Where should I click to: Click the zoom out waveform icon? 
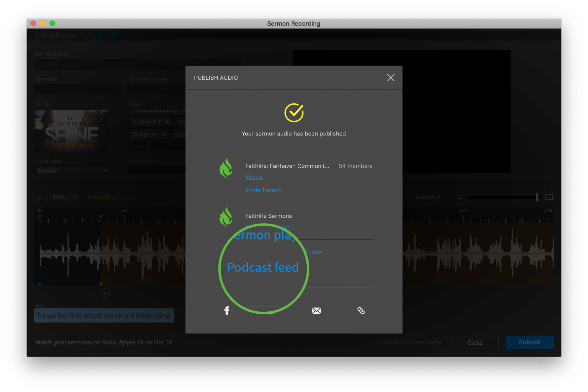[460, 197]
